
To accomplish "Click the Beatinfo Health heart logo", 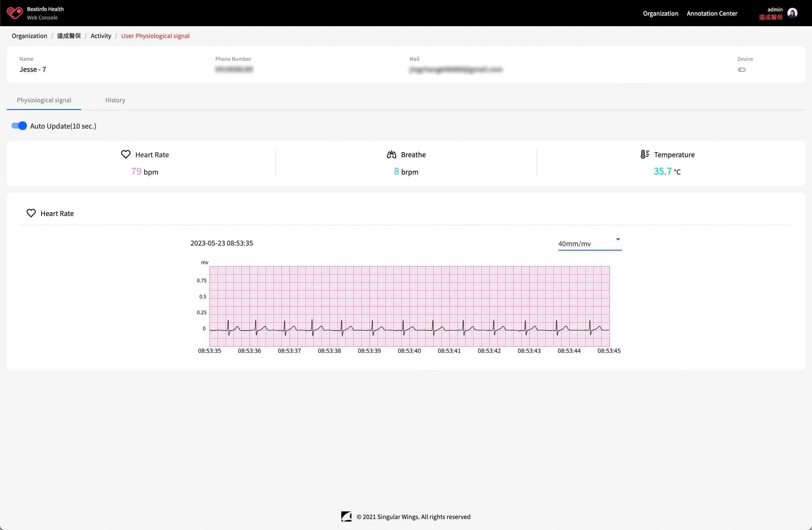I will [15, 13].
